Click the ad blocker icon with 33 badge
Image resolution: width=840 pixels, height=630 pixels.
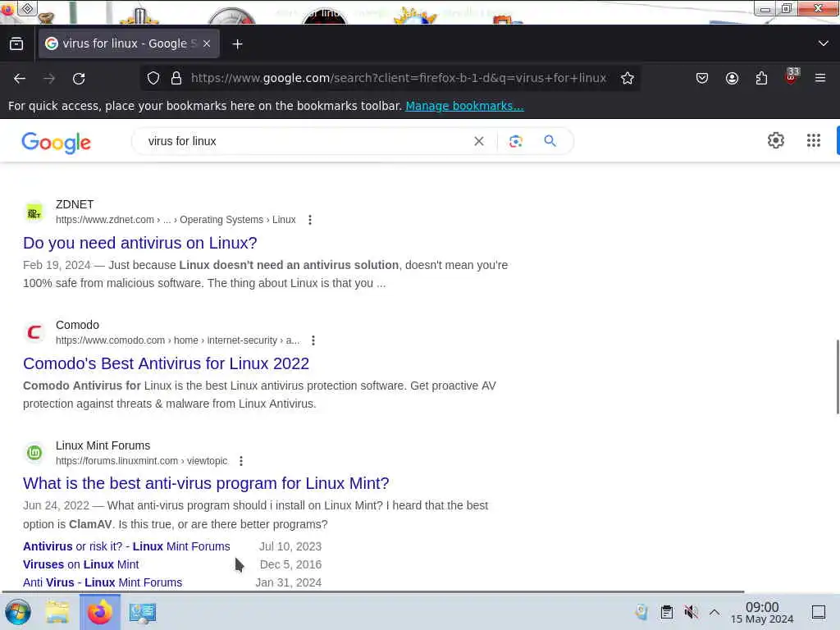792,76
